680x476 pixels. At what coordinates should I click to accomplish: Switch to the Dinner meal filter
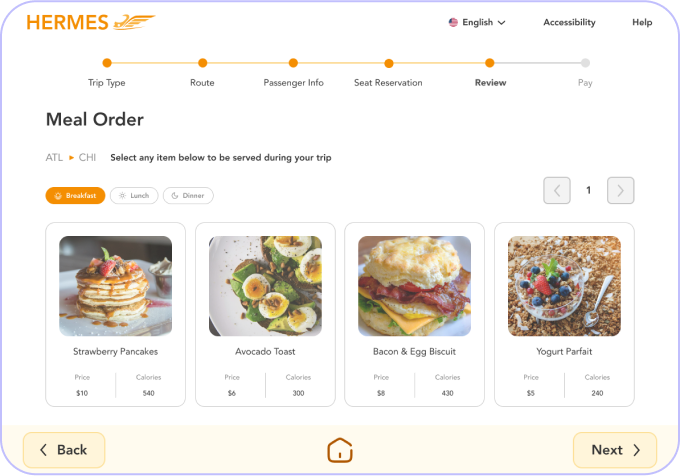[x=188, y=196]
